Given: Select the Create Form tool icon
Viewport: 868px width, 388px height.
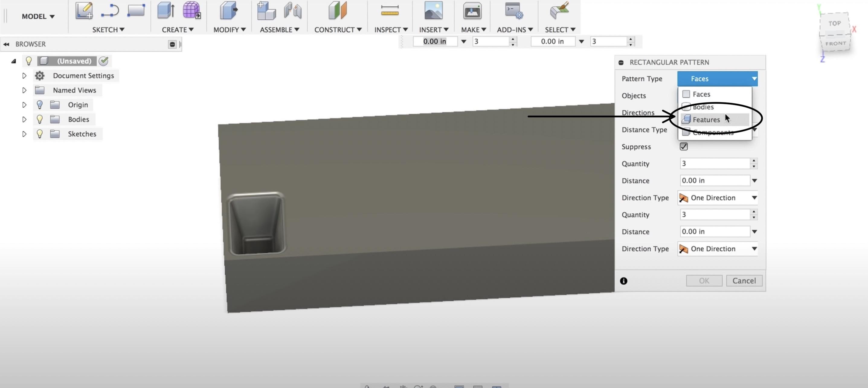Looking at the screenshot, I should [192, 10].
